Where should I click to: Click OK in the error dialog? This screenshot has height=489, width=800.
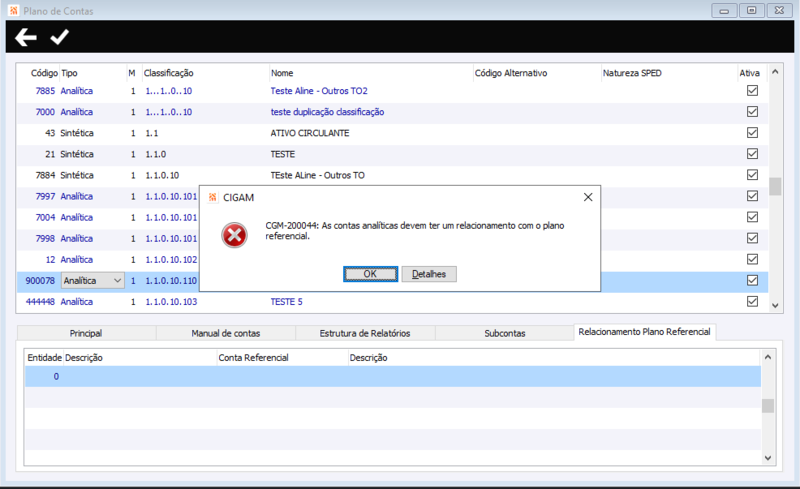[370, 274]
